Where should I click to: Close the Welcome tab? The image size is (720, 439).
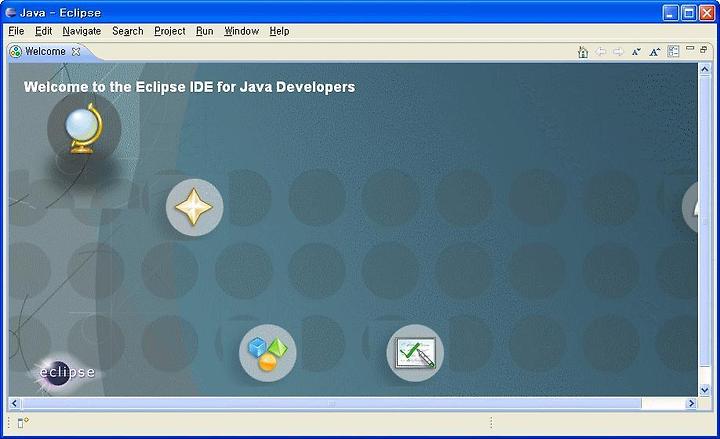click(76, 51)
